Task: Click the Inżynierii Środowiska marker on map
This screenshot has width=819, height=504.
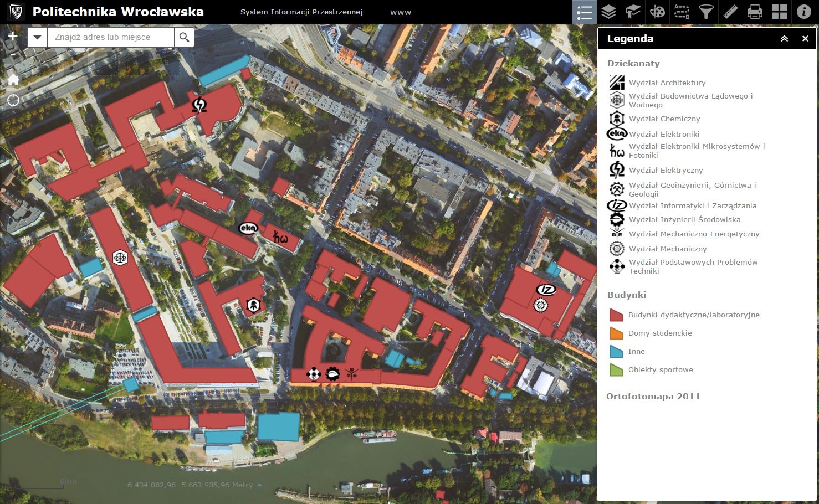Action: [332, 374]
